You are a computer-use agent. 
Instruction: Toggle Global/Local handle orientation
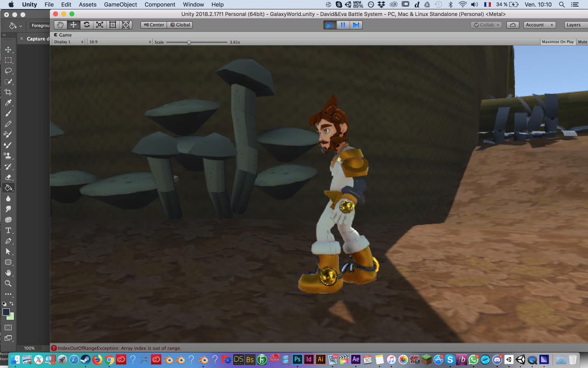click(x=180, y=25)
